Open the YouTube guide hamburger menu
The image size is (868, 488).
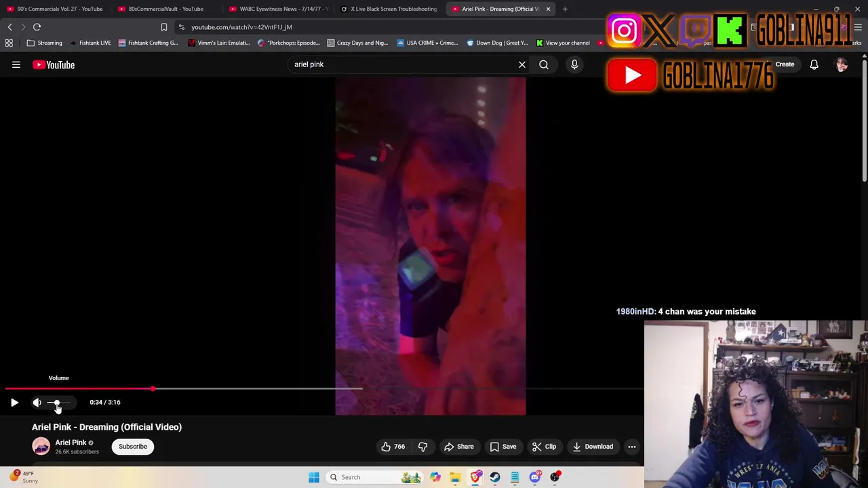click(16, 65)
